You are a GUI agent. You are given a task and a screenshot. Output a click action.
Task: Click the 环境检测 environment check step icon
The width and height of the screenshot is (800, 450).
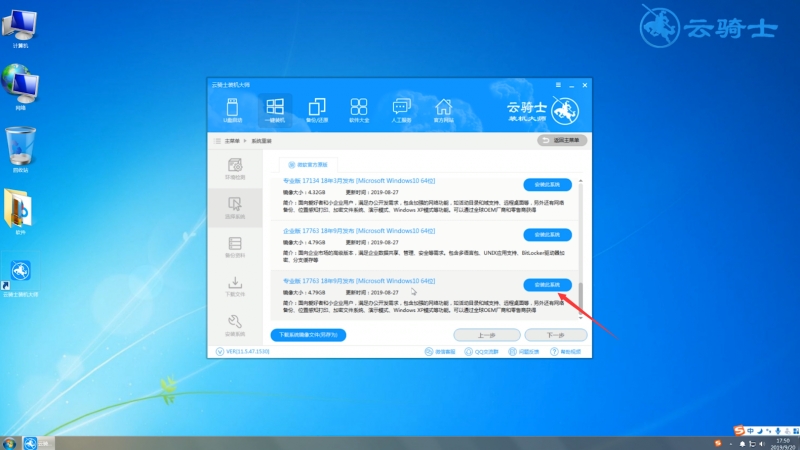[235, 169]
